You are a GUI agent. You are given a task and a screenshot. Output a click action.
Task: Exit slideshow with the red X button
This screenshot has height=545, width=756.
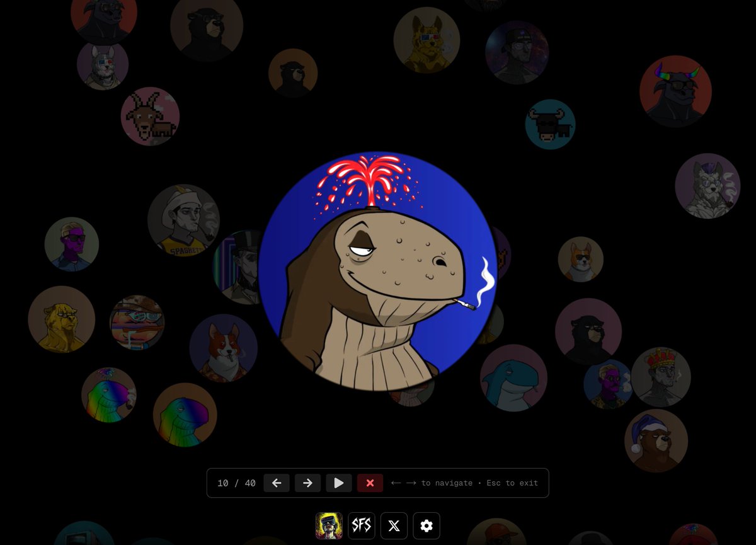pyautogui.click(x=370, y=483)
